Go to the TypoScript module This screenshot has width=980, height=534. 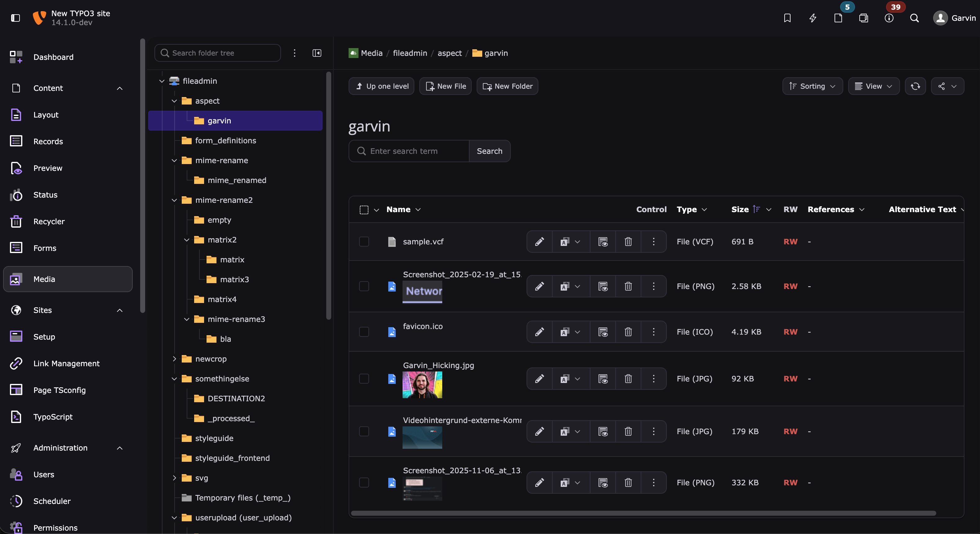point(53,417)
